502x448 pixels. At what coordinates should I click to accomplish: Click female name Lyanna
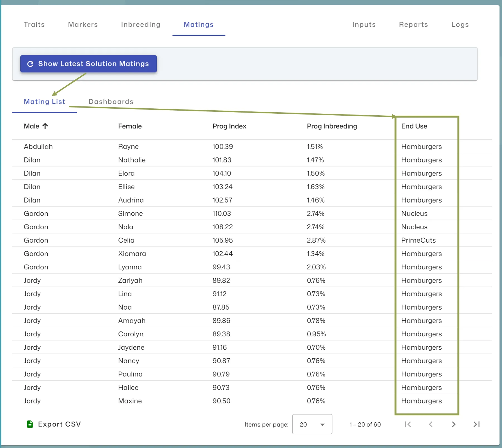click(130, 267)
